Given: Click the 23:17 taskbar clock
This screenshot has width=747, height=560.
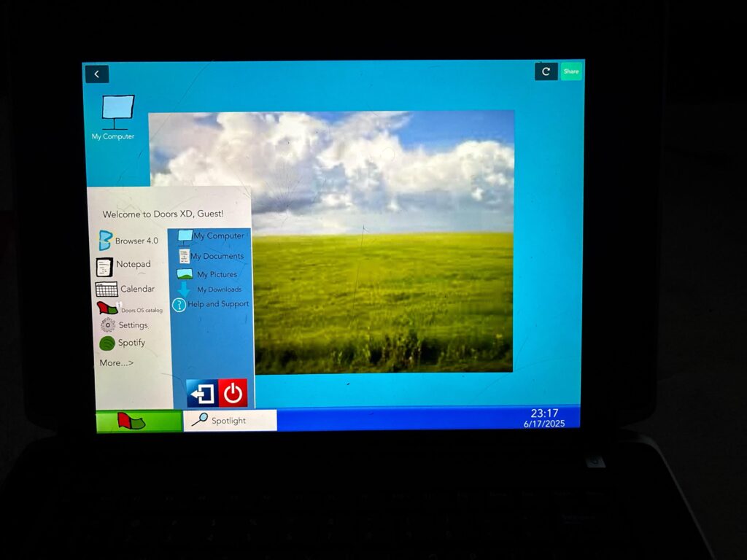Looking at the screenshot, I should [x=544, y=413].
